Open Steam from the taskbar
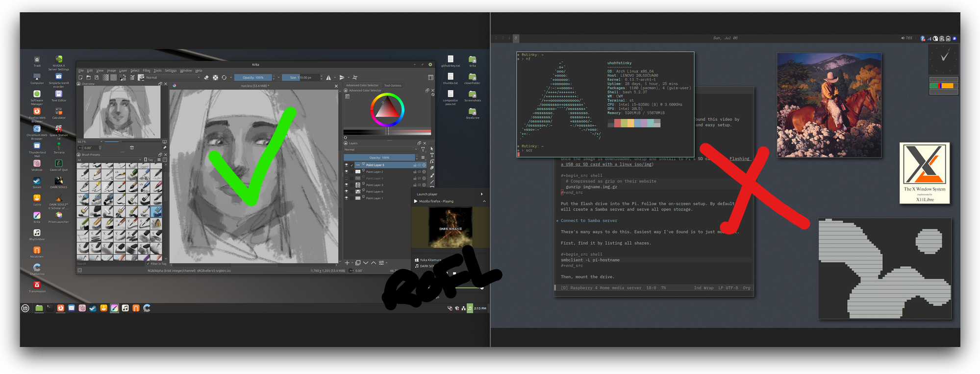This screenshot has width=980, height=374. [93, 308]
